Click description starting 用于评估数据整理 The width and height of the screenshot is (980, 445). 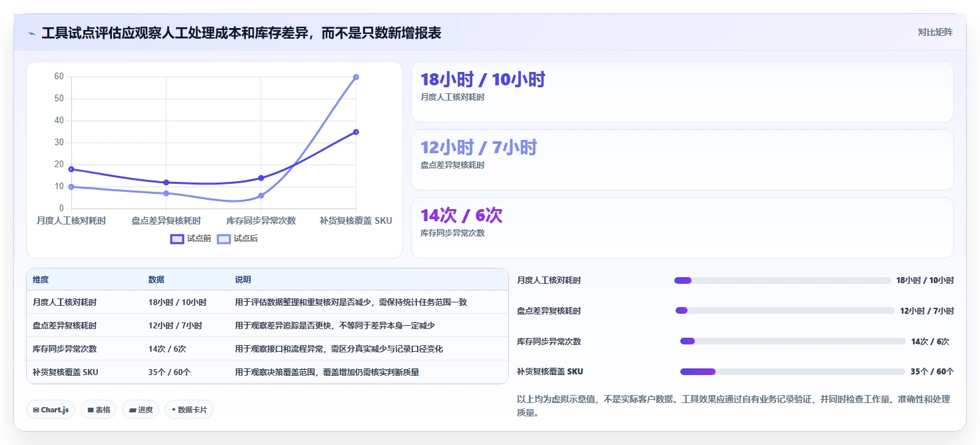pyautogui.click(x=351, y=302)
